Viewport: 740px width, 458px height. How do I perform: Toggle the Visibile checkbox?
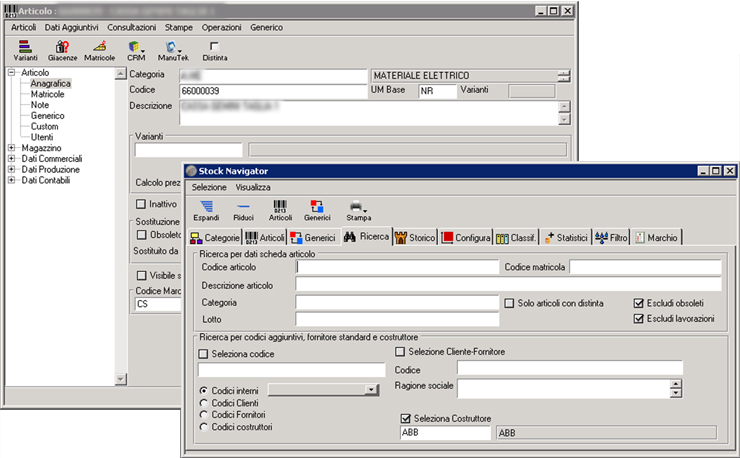click(x=142, y=275)
